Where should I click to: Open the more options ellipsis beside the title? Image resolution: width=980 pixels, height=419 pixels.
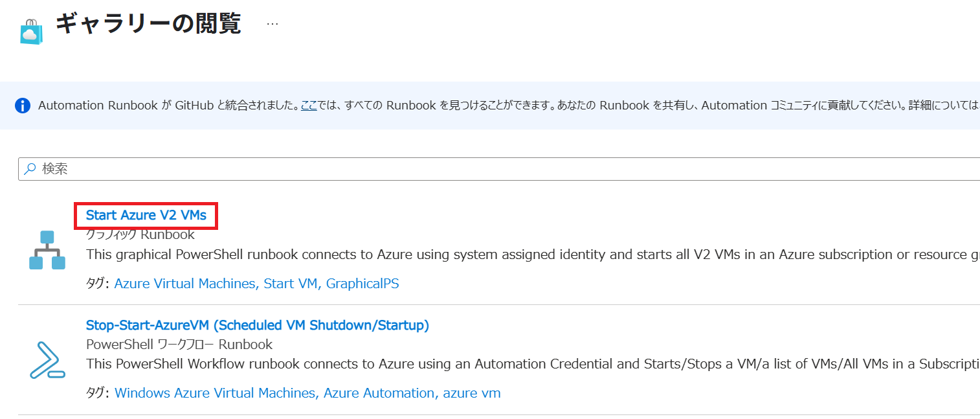coord(273,24)
